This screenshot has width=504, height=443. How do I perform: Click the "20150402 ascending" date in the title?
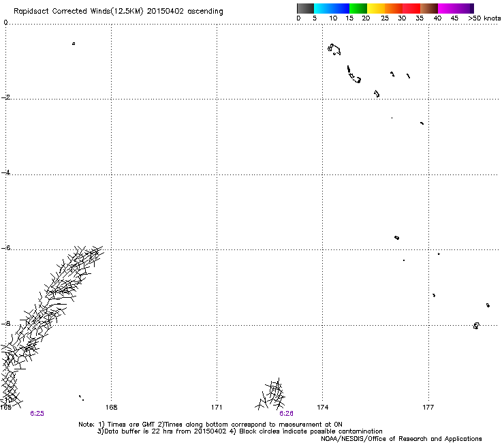pyautogui.click(x=185, y=12)
